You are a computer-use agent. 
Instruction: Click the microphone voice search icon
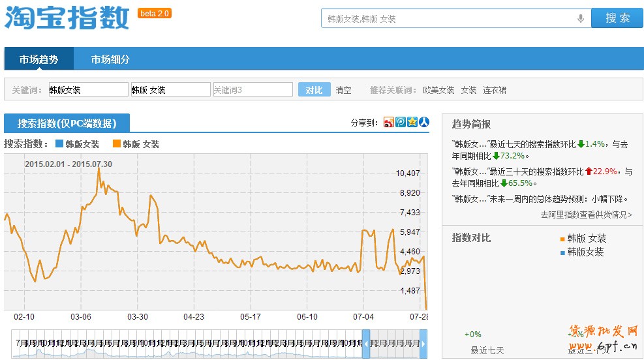tap(580, 18)
